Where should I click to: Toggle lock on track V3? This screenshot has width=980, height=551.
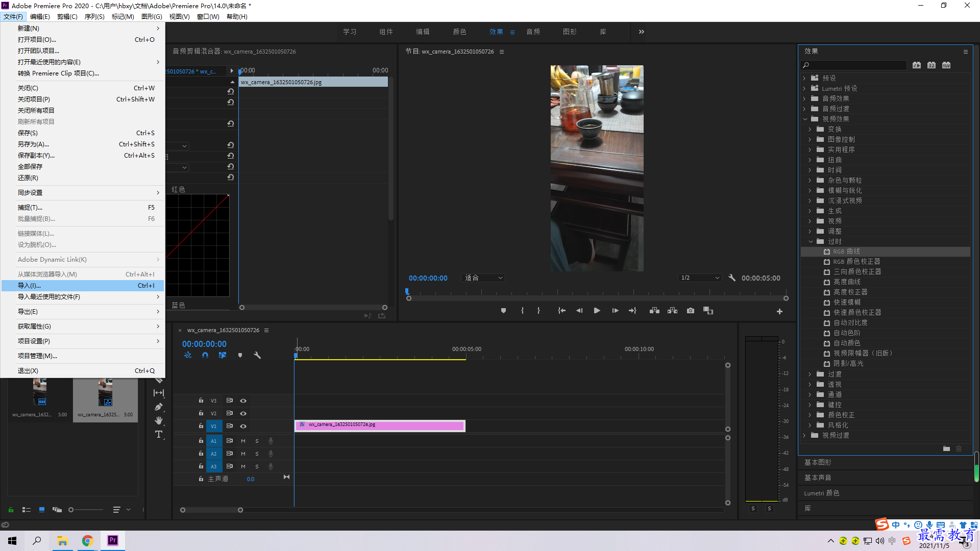[201, 400]
